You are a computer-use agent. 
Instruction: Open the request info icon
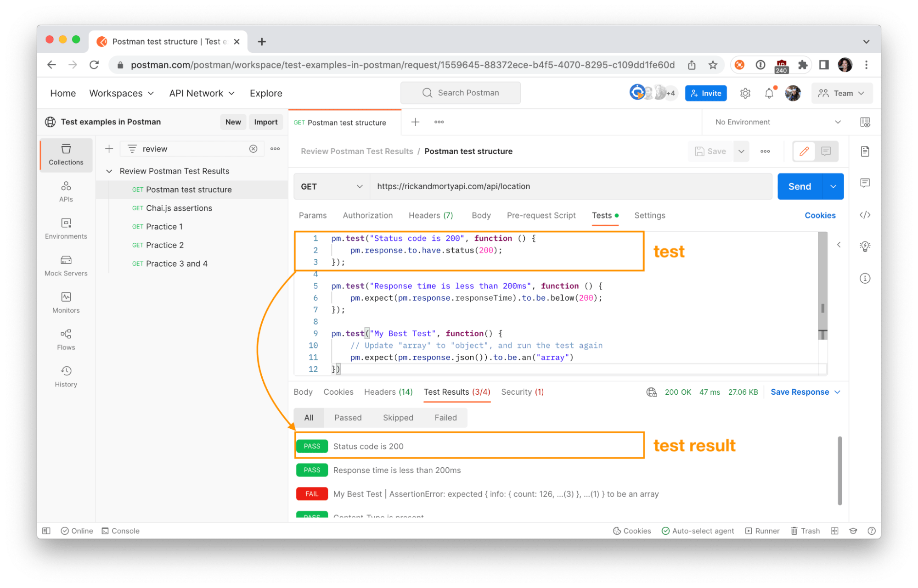865,278
